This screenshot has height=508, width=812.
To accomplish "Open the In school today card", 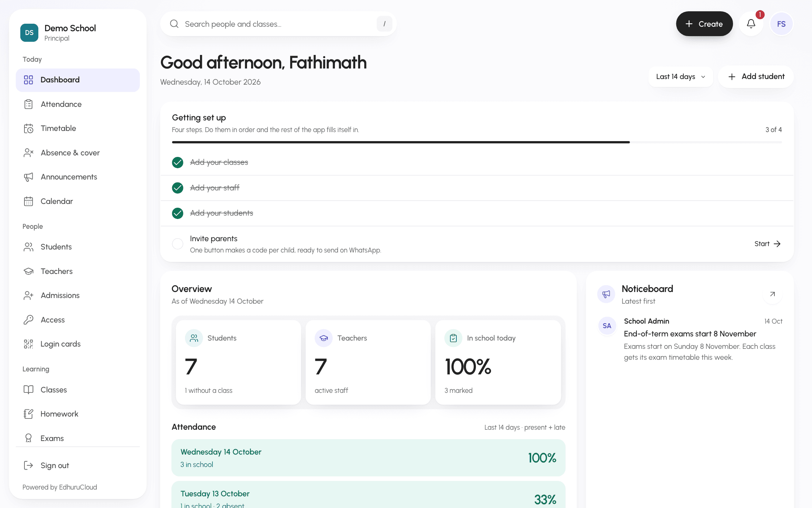I will coord(498,362).
